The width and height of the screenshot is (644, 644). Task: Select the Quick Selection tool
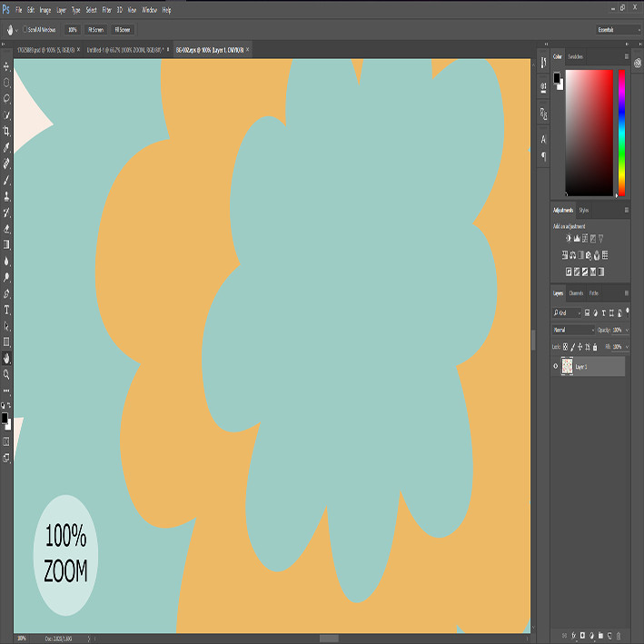click(6, 115)
